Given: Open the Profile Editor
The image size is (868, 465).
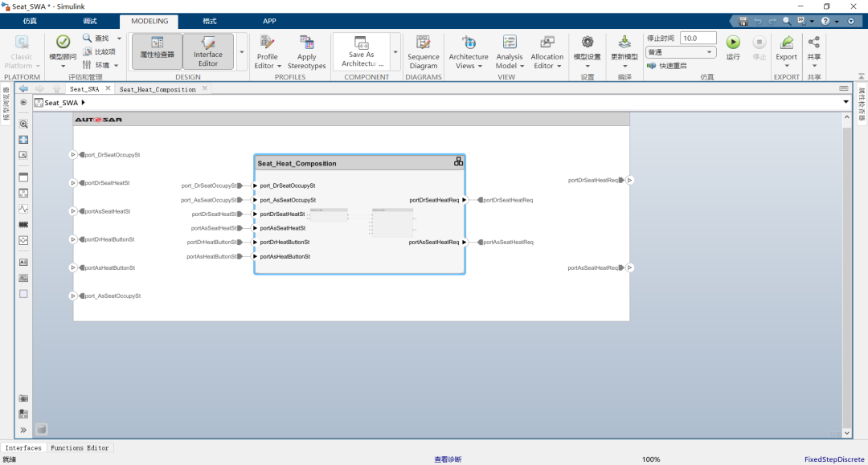Looking at the screenshot, I should 268,52.
